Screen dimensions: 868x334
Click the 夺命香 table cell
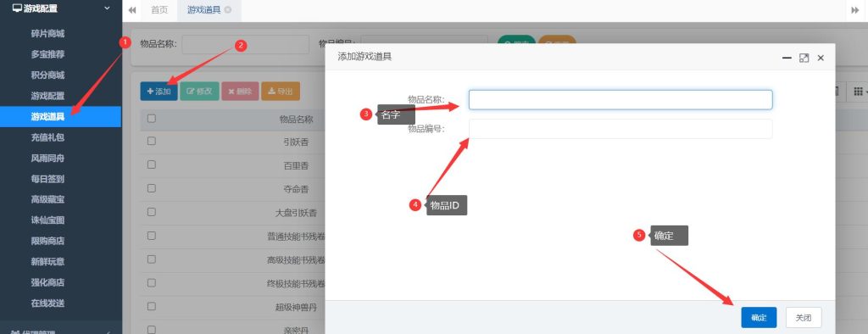296,189
